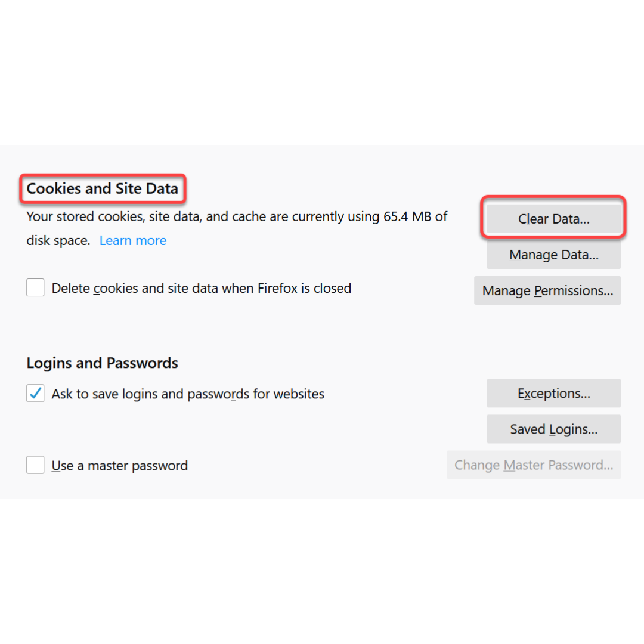
Task: Select the Saved Logins option
Action: tap(553, 429)
